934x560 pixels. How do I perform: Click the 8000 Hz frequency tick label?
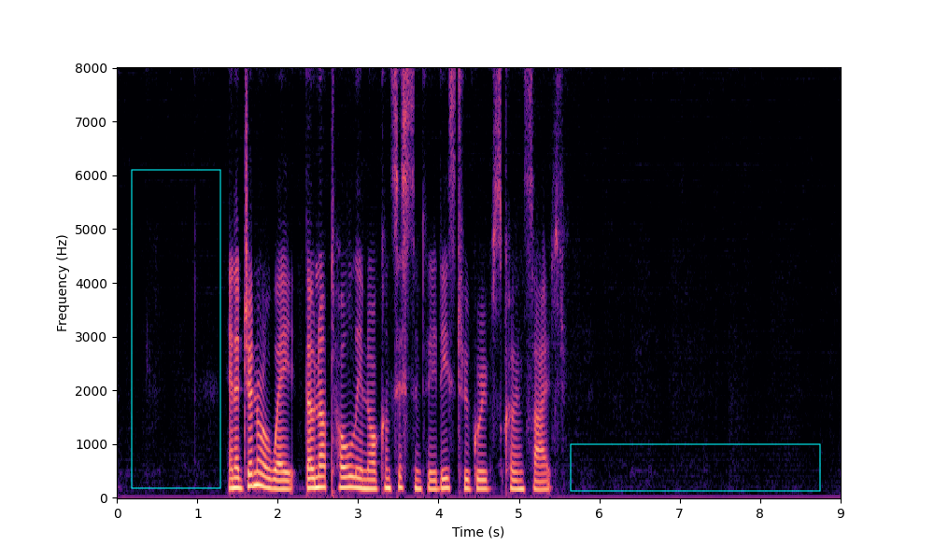pos(94,68)
